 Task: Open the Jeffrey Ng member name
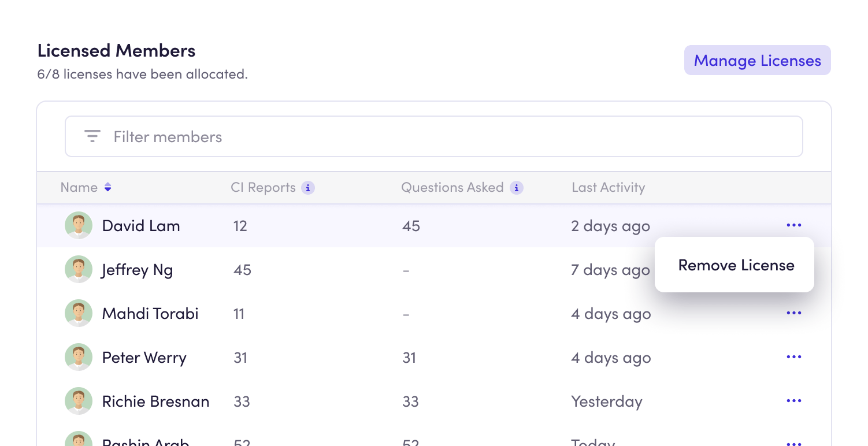(x=138, y=270)
